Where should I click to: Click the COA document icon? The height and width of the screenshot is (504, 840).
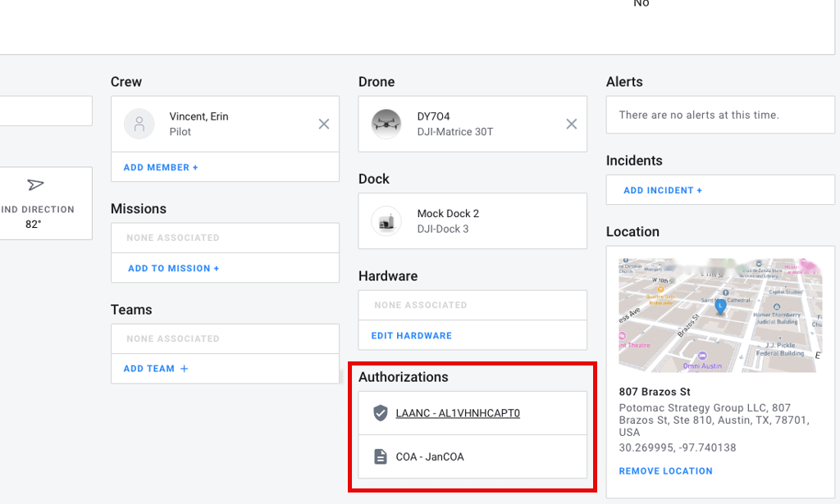[381, 457]
